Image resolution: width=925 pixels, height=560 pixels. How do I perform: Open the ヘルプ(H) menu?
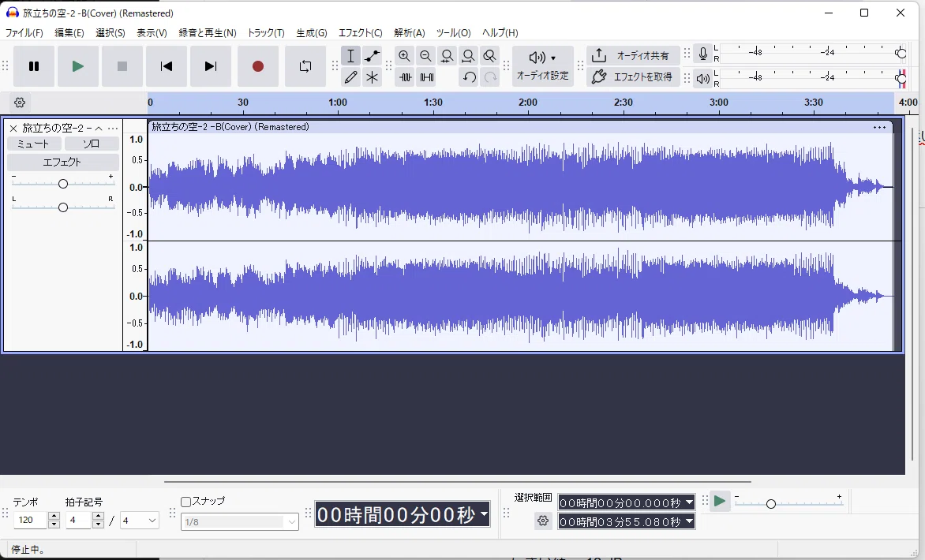pos(500,33)
